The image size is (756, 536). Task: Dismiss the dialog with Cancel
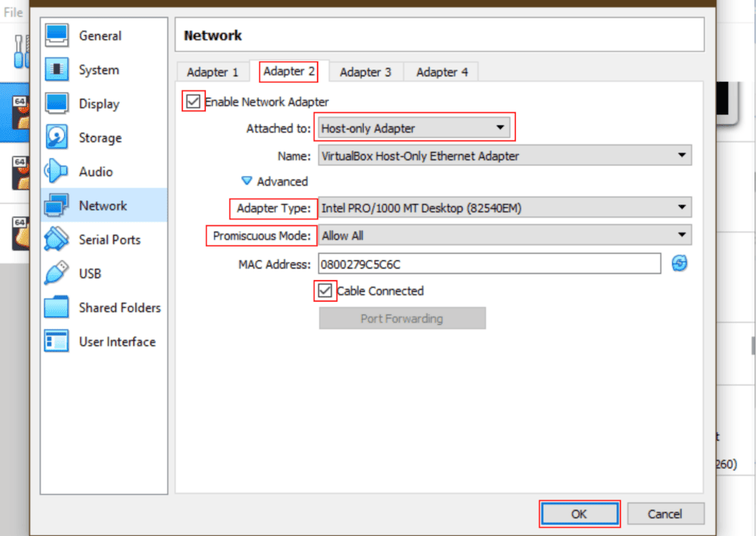(665, 514)
